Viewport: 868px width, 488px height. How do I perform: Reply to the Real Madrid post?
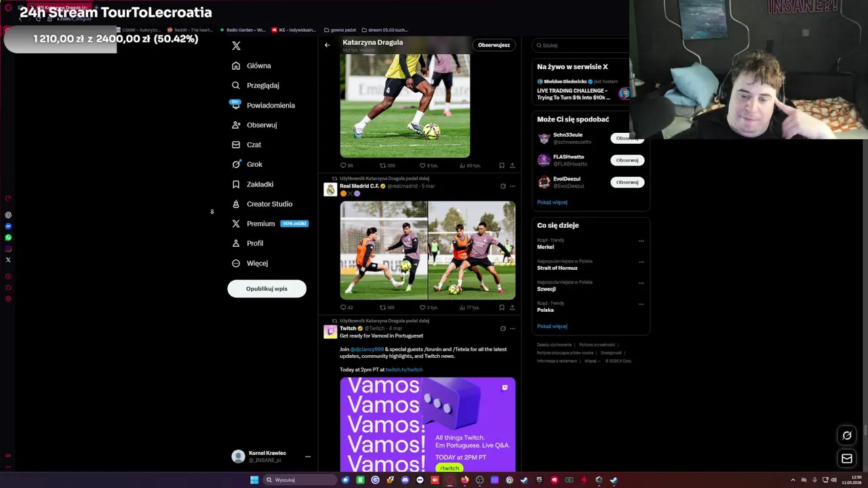[x=346, y=308]
